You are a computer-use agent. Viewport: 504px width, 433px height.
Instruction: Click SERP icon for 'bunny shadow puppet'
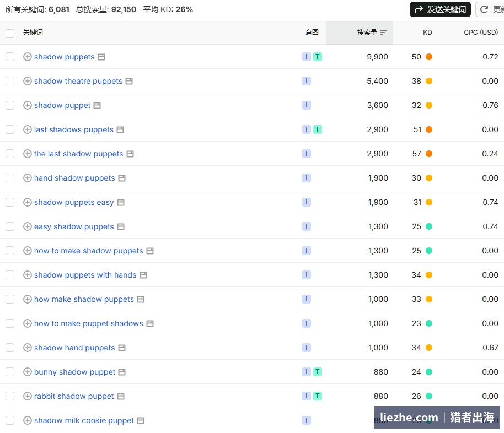[x=122, y=372]
